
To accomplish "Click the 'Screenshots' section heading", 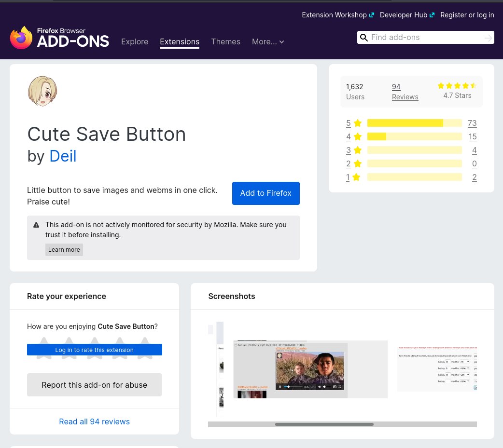I will (x=232, y=297).
